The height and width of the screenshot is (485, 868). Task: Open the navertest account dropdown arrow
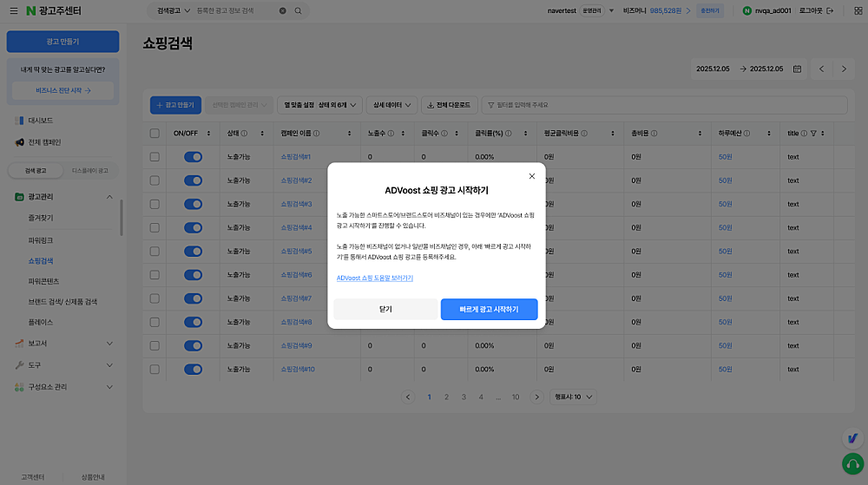(x=611, y=10)
